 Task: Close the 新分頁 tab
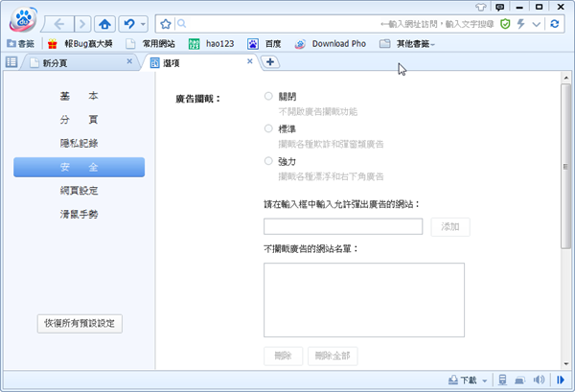coord(129,61)
